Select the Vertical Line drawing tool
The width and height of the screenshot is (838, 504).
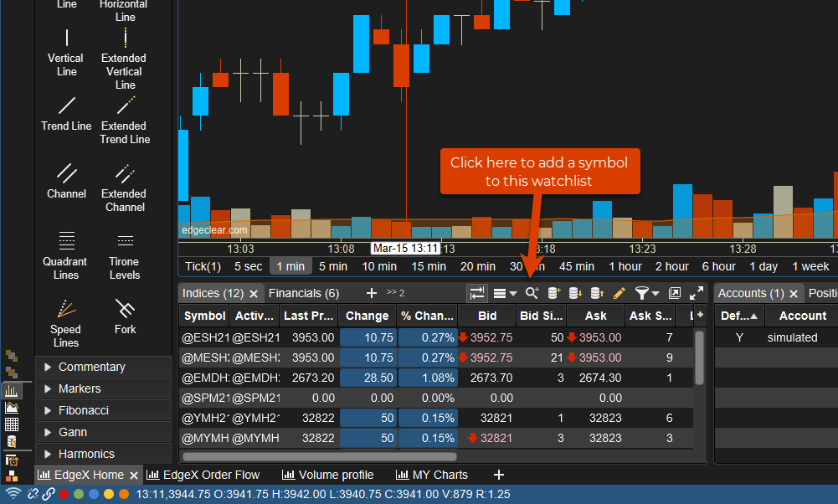click(x=66, y=53)
